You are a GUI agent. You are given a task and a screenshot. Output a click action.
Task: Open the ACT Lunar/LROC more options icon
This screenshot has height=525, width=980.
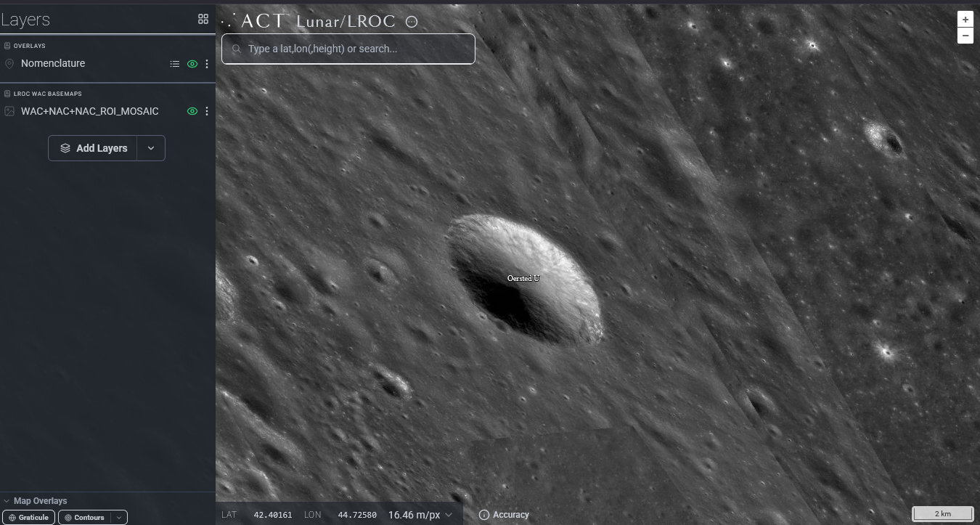click(412, 22)
